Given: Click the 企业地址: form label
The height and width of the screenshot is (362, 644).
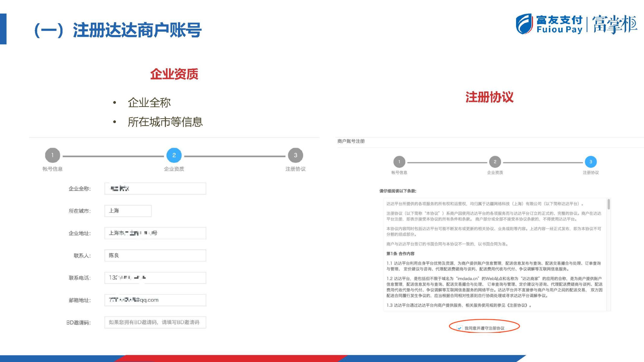Looking at the screenshot, I should coord(80,233).
